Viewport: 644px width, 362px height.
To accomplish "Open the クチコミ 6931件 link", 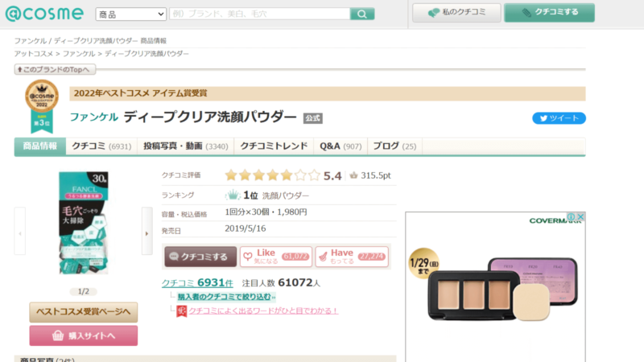I will click(197, 283).
